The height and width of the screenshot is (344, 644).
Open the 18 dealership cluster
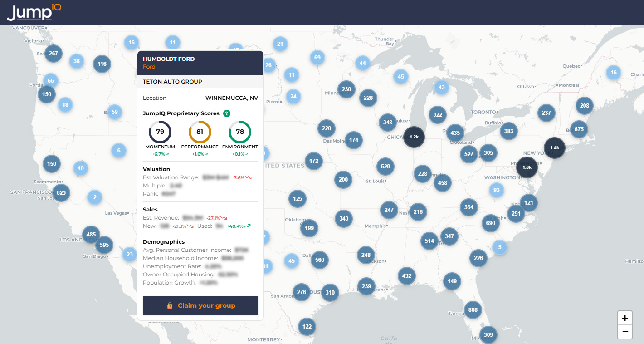coord(65,105)
